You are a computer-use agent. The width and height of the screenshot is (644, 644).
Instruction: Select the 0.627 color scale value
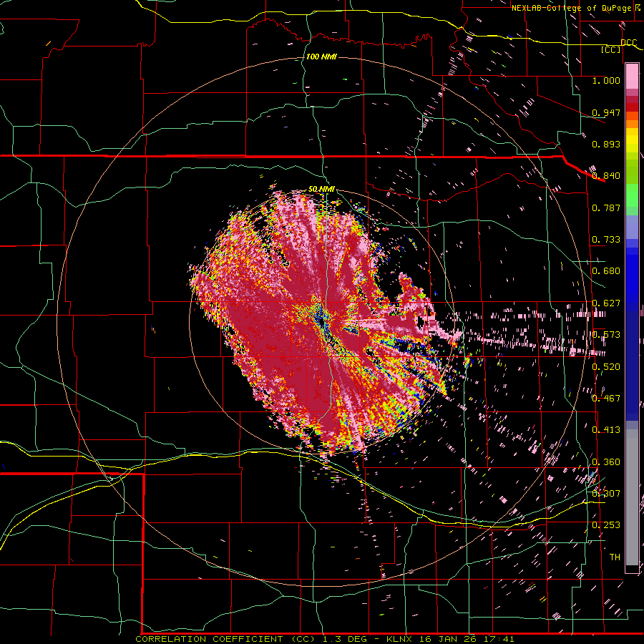point(606,303)
